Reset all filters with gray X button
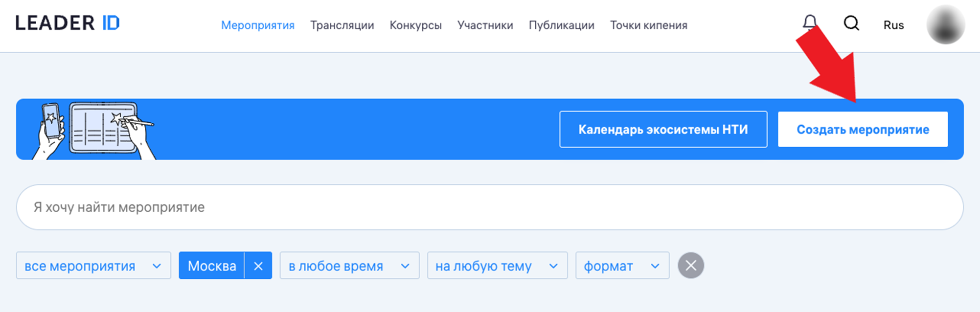 tap(690, 266)
